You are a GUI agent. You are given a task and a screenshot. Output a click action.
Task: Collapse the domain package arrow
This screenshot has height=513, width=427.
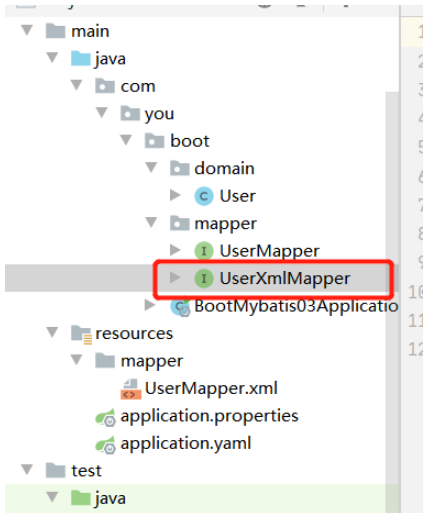coord(151,167)
